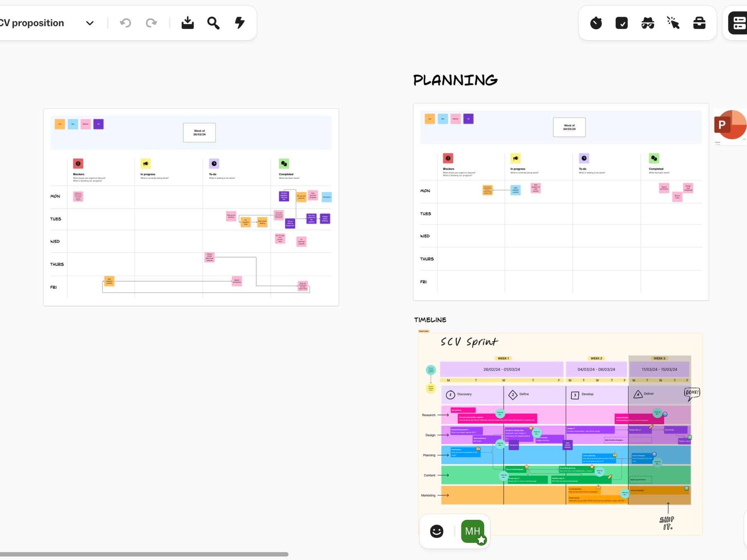747x560 pixels.
Task: Click the green Completed icon in left board
Action: point(284,164)
